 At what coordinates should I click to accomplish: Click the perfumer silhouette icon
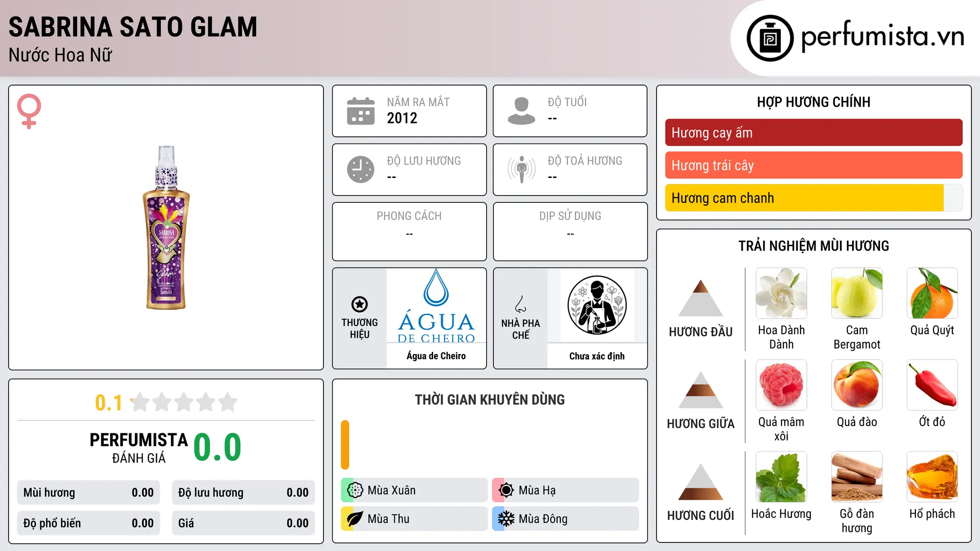(597, 305)
